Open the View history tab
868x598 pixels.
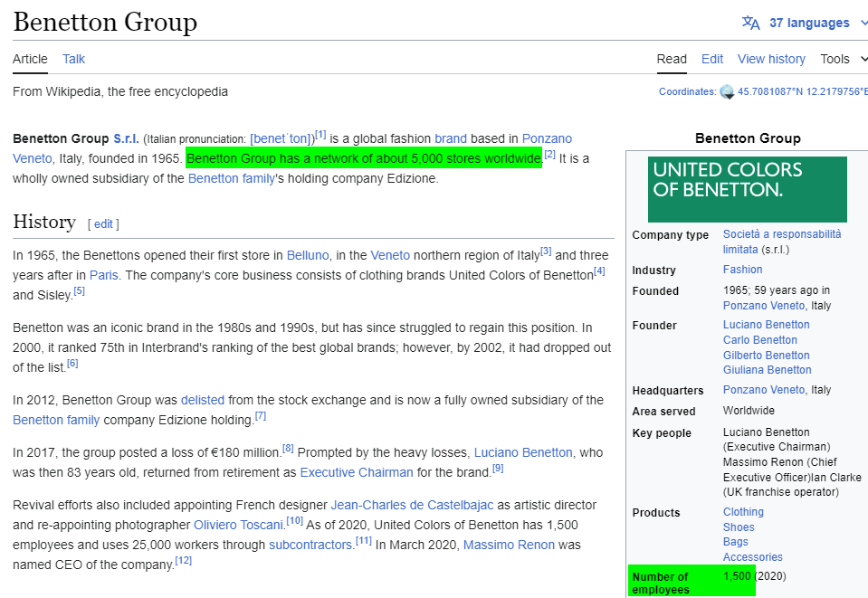[771, 59]
